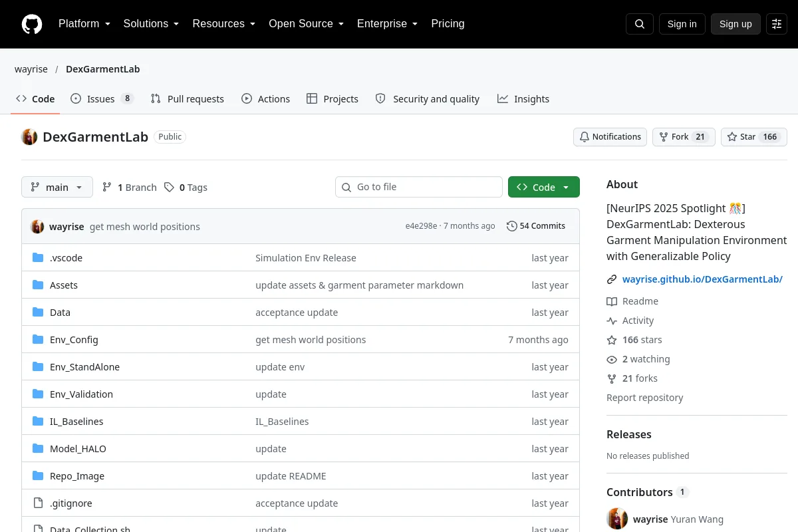Focus the Go to file input
The height and width of the screenshot is (532, 798).
pyautogui.click(x=419, y=188)
